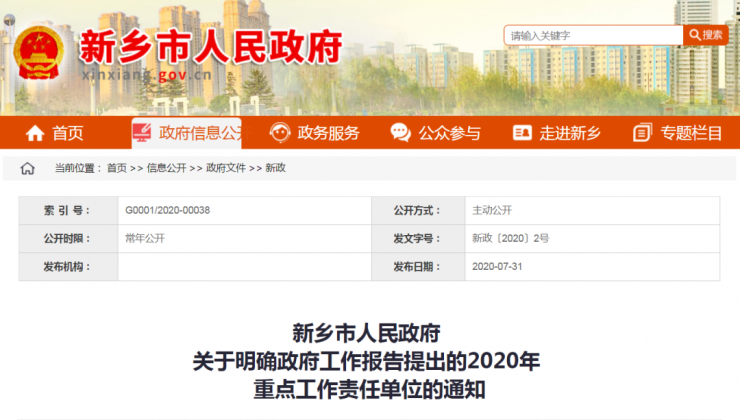Open the 首页 navigation tab

pos(68,133)
